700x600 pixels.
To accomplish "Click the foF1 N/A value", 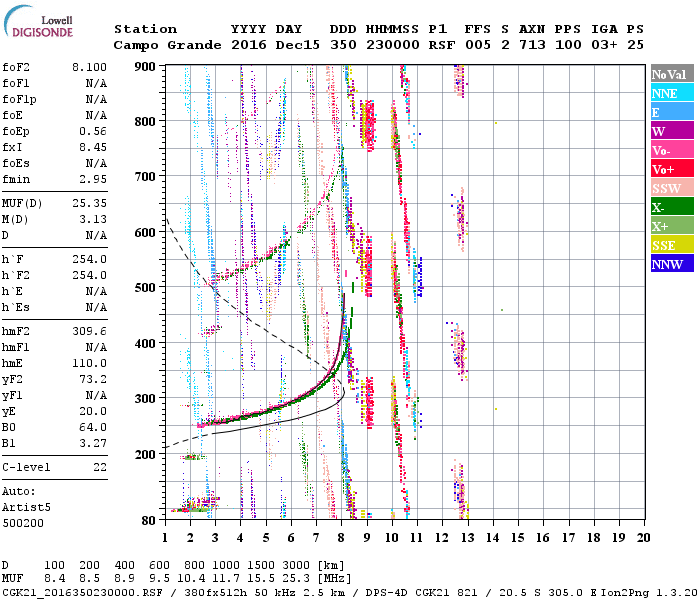I will 96,83.
